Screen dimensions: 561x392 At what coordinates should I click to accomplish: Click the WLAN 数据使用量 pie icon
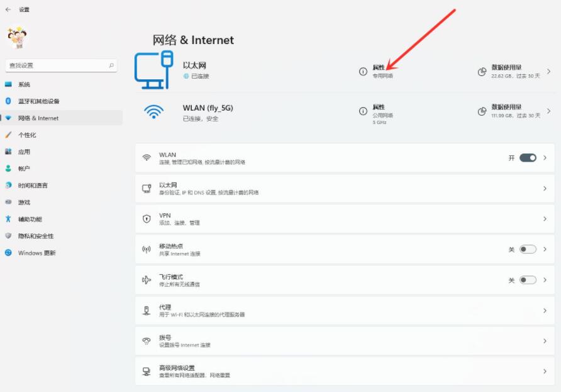click(482, 111)
